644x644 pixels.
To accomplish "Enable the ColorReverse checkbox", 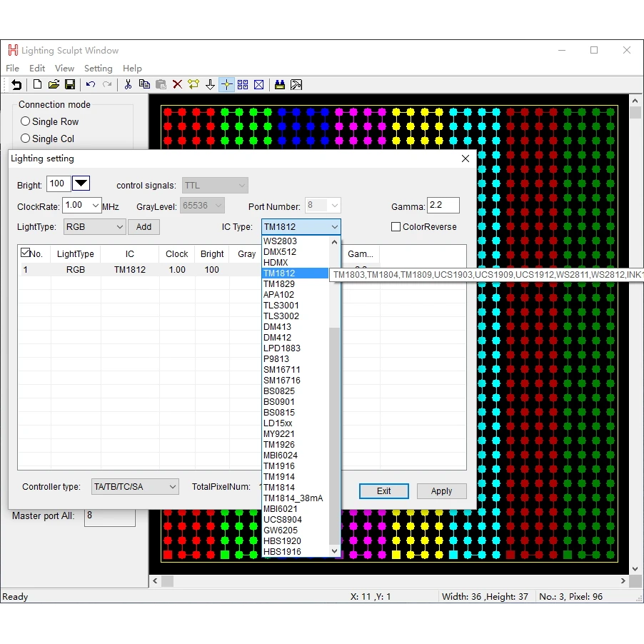I will pos(396,227).
